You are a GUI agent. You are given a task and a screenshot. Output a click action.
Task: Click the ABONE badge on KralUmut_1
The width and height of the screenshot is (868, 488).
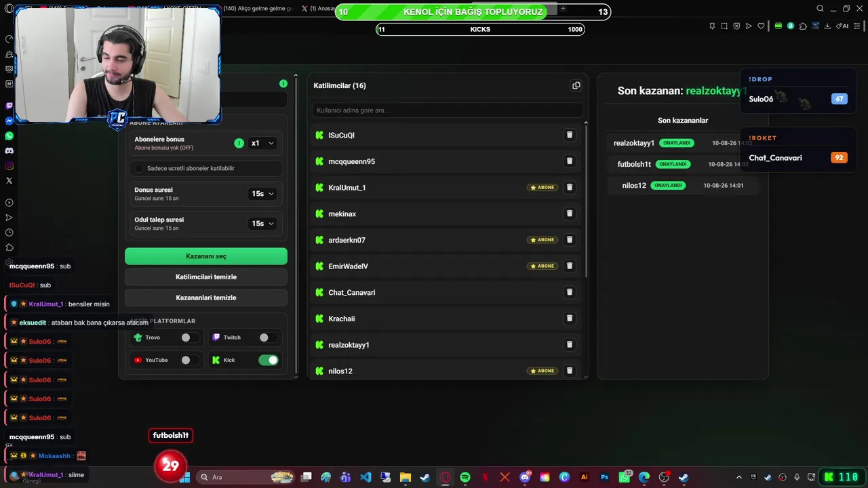point(542,188)
